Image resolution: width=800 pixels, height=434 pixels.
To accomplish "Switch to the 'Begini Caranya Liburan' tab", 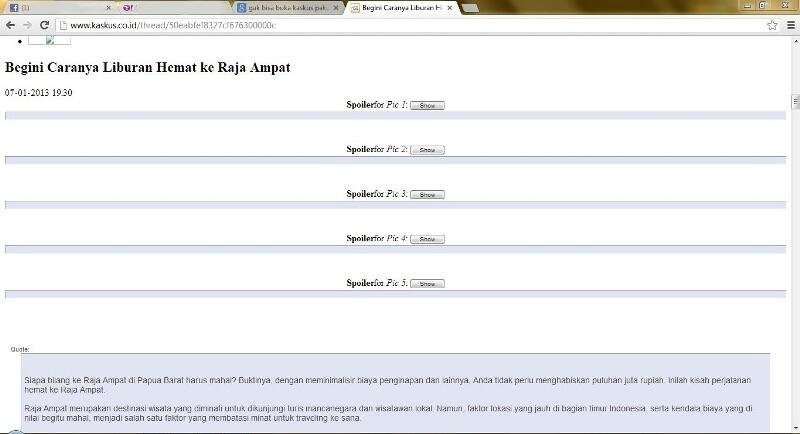I will (402, 8).
